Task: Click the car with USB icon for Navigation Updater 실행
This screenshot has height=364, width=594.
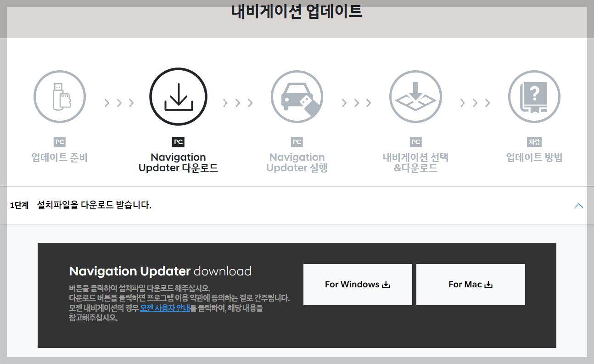Action: (x=297, y=96)
